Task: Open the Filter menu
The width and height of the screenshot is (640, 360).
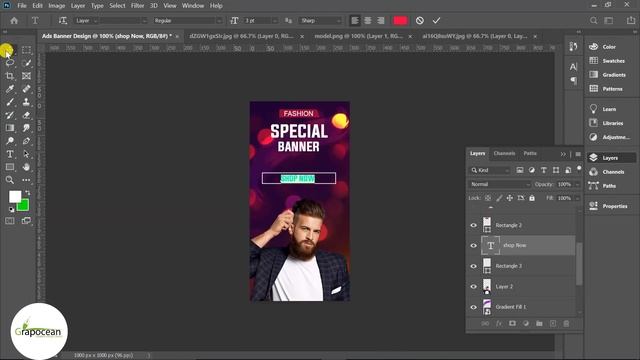Action: pos(138,6)
